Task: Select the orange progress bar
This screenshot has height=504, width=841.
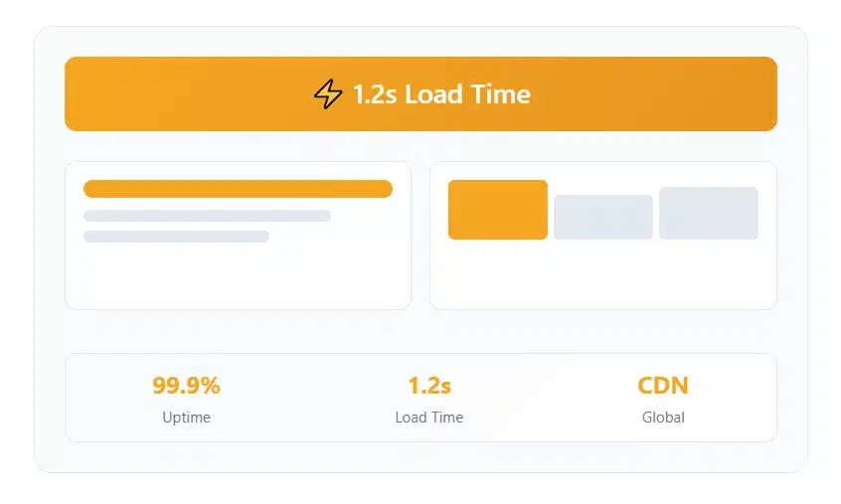Action: pos(238,189)
